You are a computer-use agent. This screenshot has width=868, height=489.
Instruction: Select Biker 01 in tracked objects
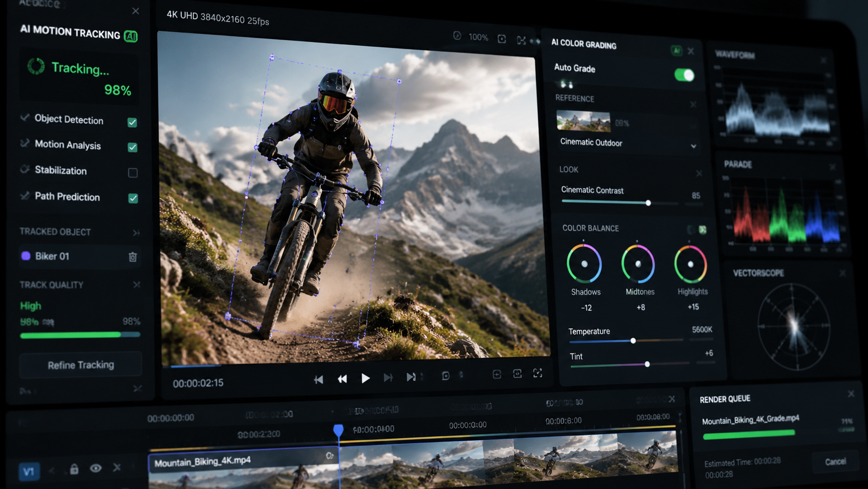pyautogui.click(x=80, y=256)
